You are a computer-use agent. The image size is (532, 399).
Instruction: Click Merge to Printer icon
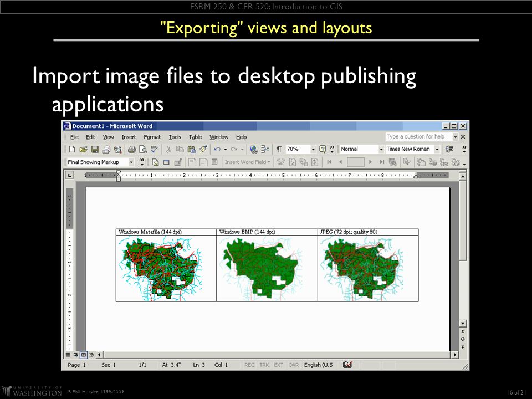433,162
